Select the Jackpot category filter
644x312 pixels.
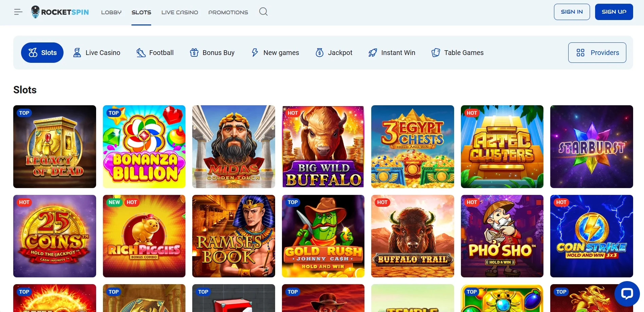[334, 53]
